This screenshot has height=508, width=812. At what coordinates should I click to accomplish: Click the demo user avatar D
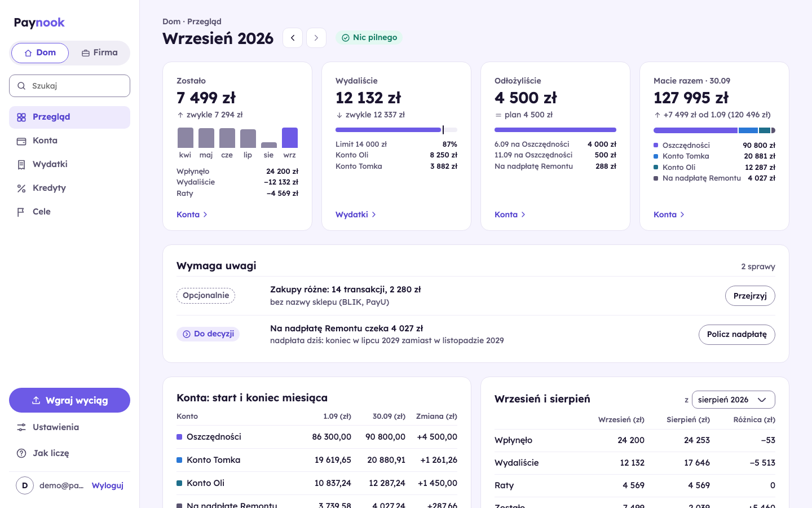point(25,485)
